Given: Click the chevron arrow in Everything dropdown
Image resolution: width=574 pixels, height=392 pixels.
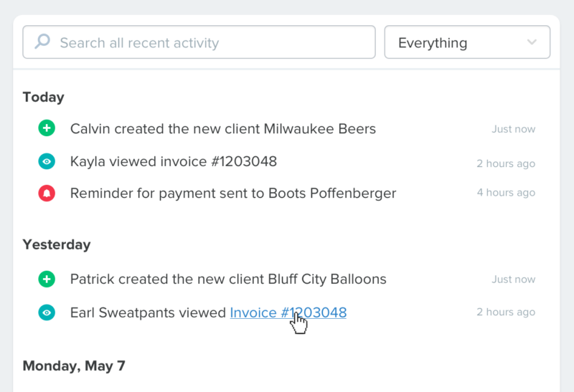Looking at the screenshot, I should 532,42.
